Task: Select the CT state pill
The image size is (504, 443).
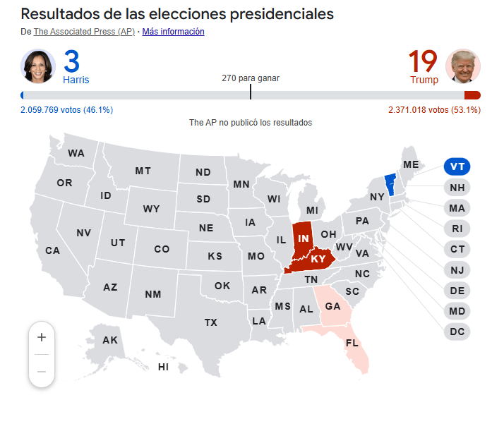Action: pyautogui.click(x=457, y=249)
